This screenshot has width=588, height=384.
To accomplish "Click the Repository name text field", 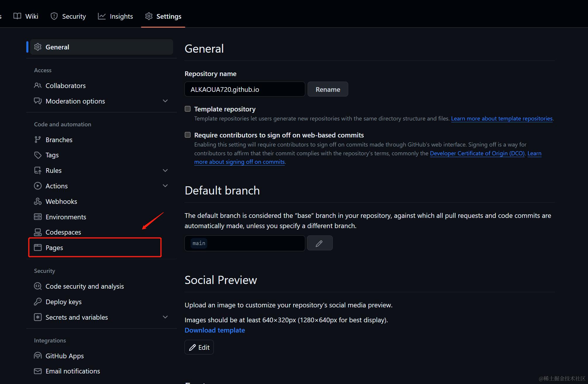I will (244, 89).
